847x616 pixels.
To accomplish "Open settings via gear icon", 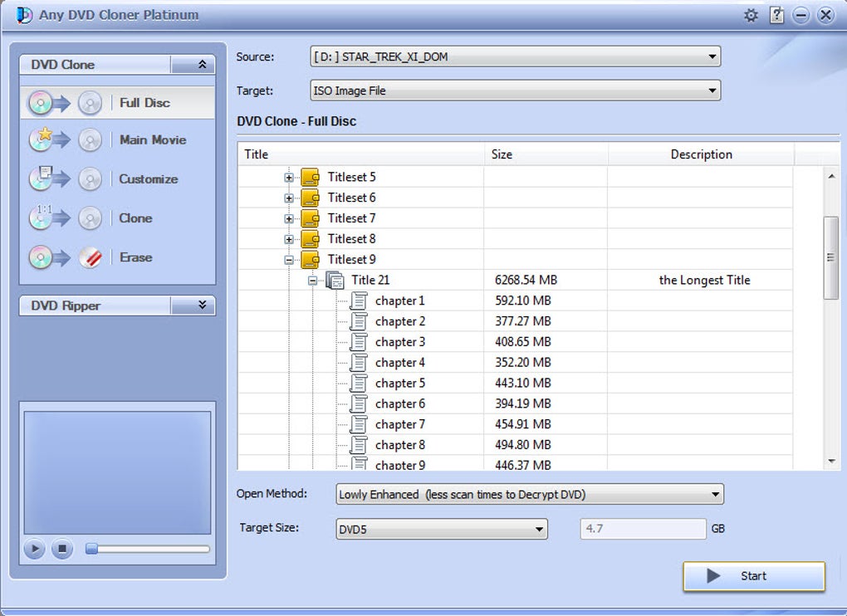I will tap(751, 15).
